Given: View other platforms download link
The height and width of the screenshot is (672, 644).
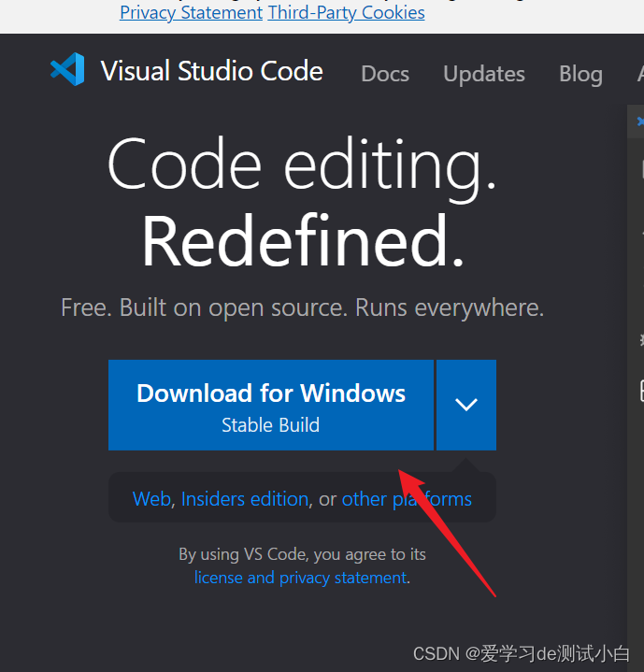Looking at the screenshot, I should [x=407, y=499].
